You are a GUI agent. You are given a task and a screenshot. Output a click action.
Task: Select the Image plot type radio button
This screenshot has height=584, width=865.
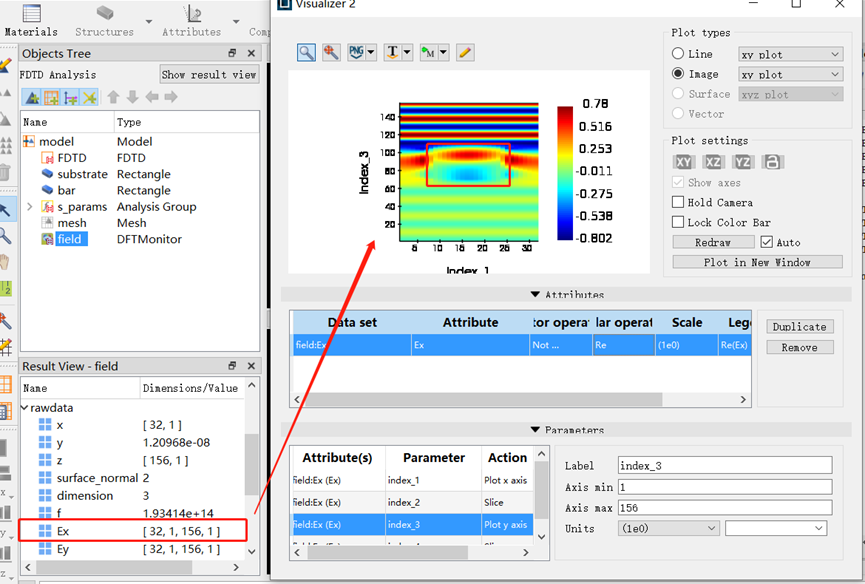(678, 73)
